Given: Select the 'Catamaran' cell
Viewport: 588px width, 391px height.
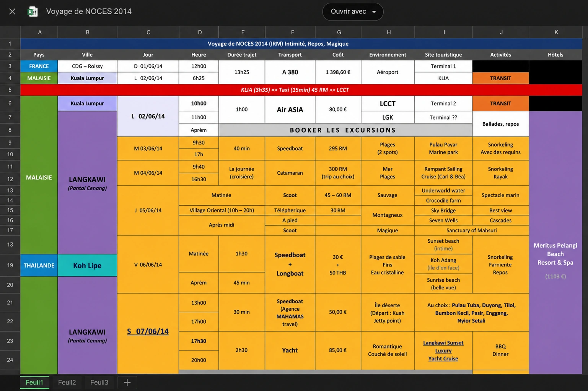Looking at the screenshot, I should tap(290, 173).
